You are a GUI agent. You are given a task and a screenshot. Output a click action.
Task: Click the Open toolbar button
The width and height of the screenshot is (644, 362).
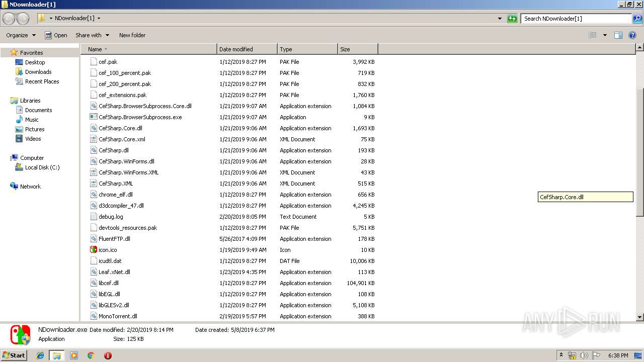(56, 35)
